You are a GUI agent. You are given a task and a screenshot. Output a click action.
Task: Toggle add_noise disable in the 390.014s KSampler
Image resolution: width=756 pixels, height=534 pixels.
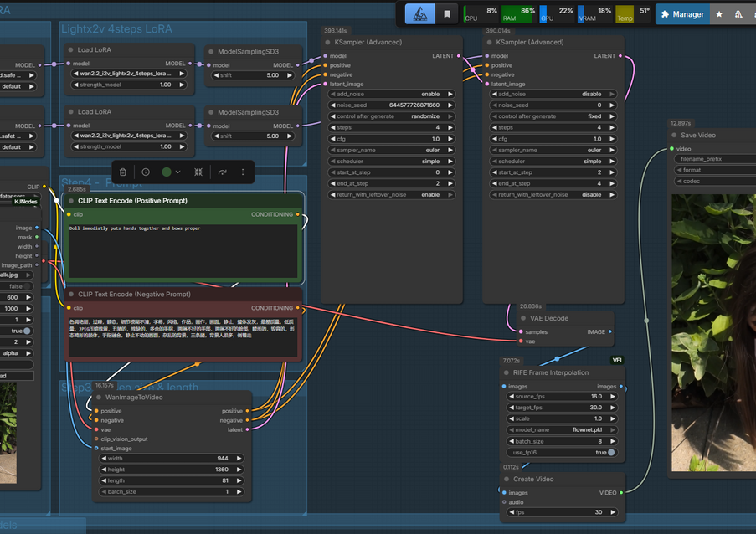point(553,94)
